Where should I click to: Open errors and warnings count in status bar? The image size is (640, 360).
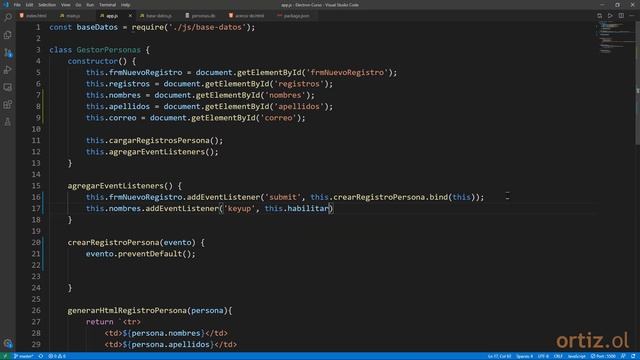tap(57, 356)
